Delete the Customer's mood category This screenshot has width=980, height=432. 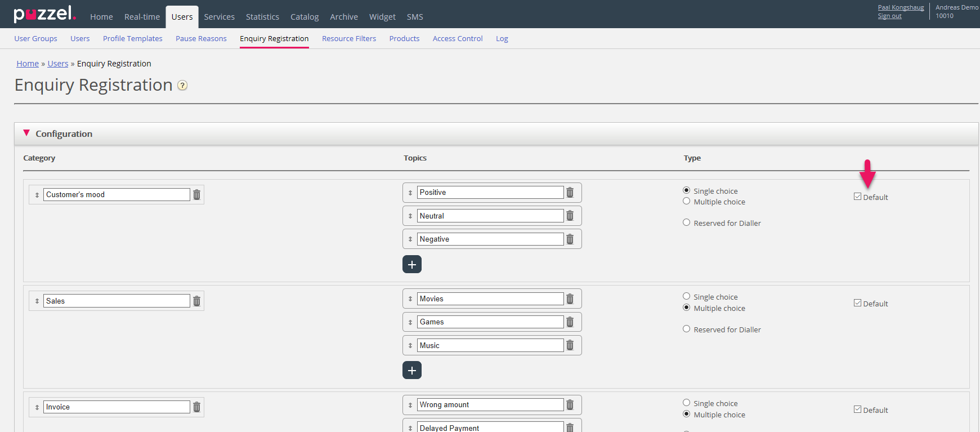(x=196, y=195)
